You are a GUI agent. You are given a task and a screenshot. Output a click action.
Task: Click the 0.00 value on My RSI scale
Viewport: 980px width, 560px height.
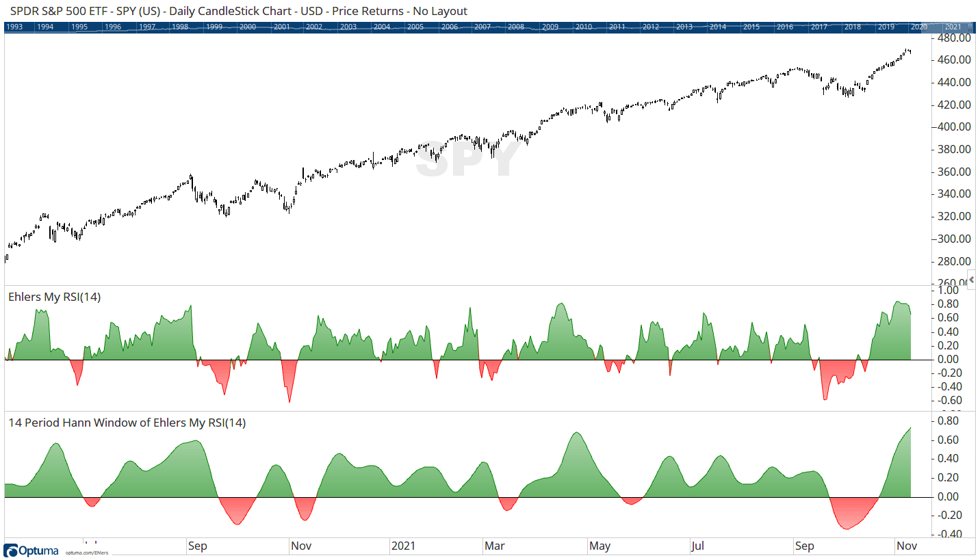tap(948, 359)
